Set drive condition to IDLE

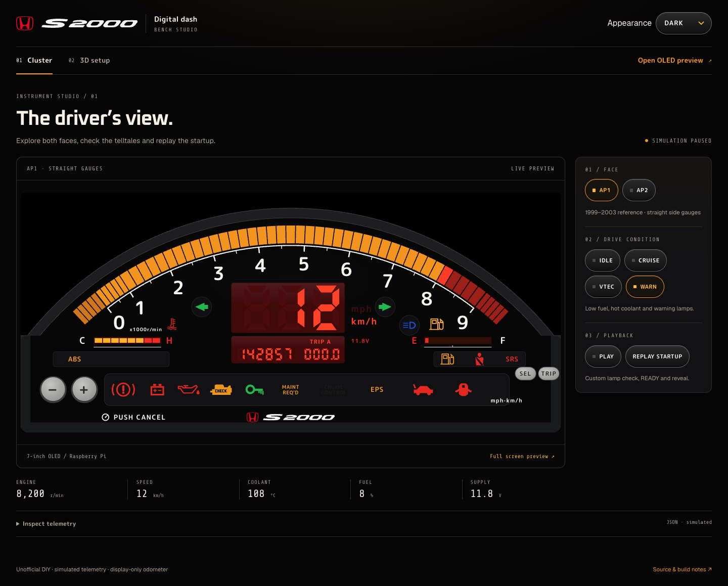pyautogui.click(x=603, y=260)
